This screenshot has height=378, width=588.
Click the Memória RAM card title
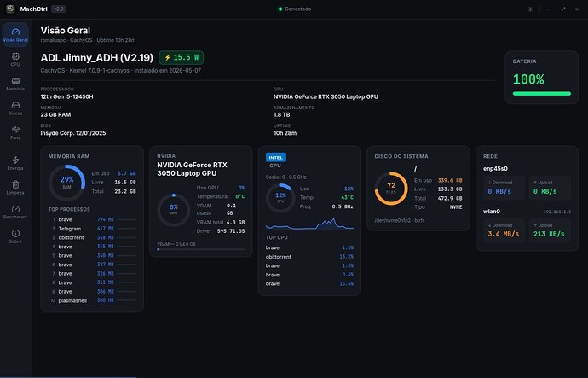tap(69, 156)
